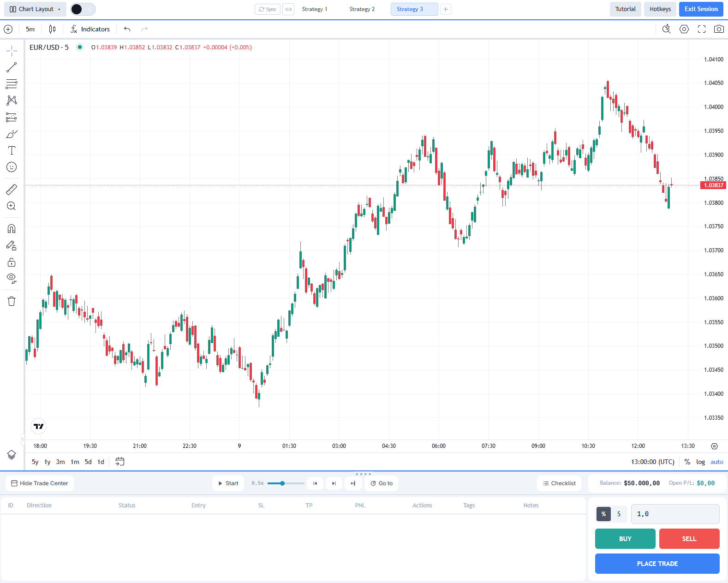Image resolution: width=728 pixels, height=583 pixels.
Task: Open the Tutorial
Action: [x=625, y=9]
